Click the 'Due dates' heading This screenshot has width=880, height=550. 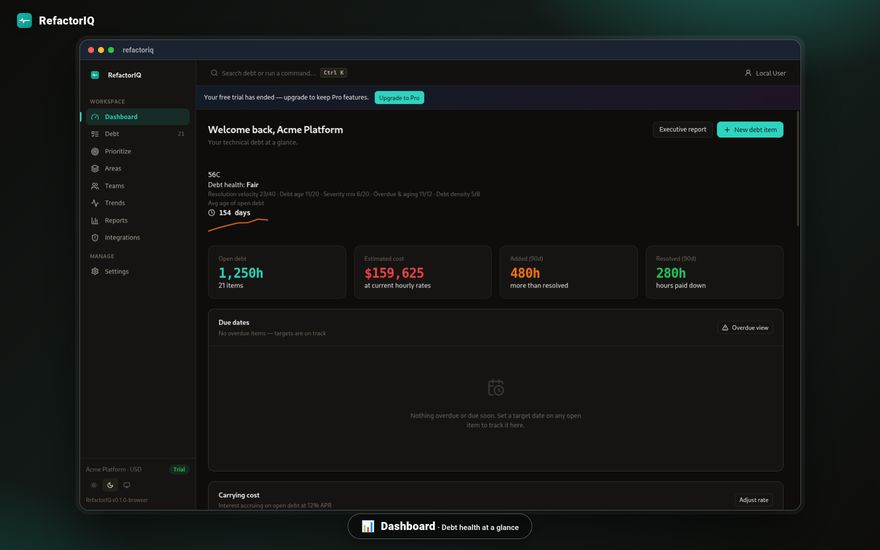[x=233, y=323]
